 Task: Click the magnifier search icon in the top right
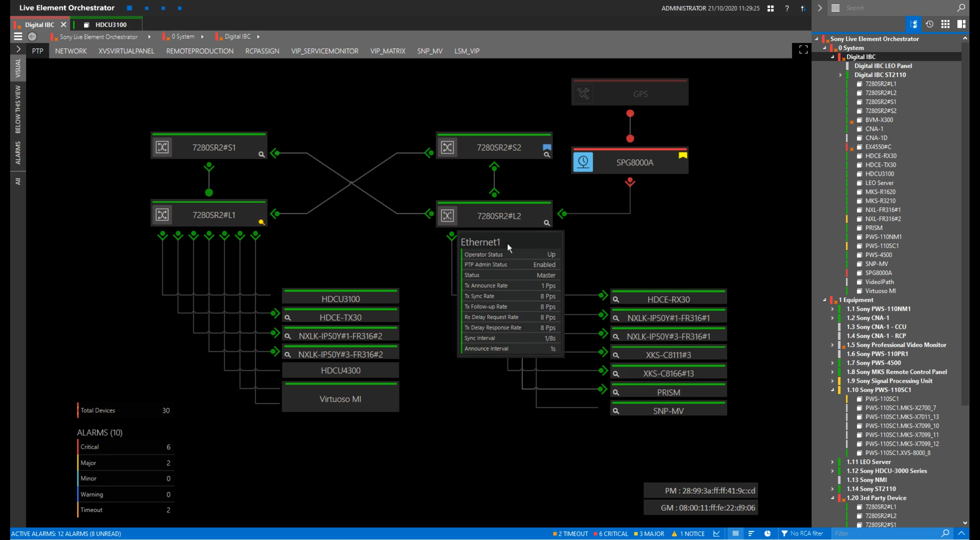tap(961, 8)
